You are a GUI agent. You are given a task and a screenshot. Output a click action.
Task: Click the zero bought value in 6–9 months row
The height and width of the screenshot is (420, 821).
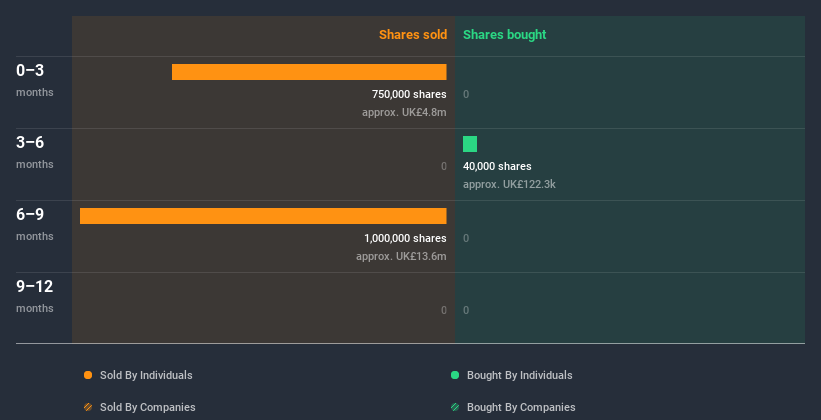[466, 238]
